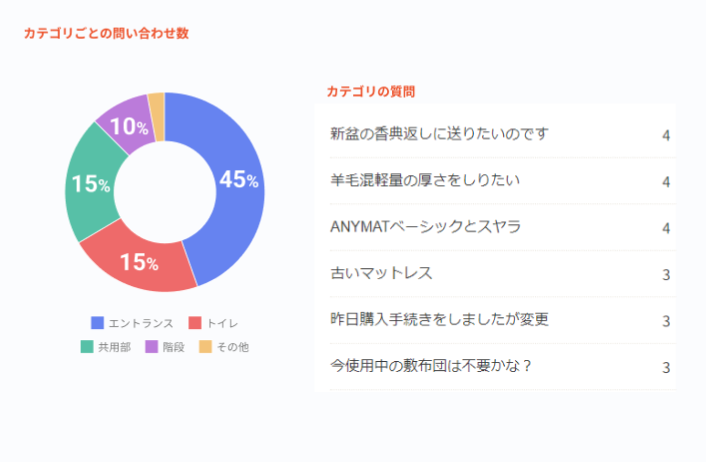Toggle the エントランス legend label

pyautogui.click(x=141, y=323)
